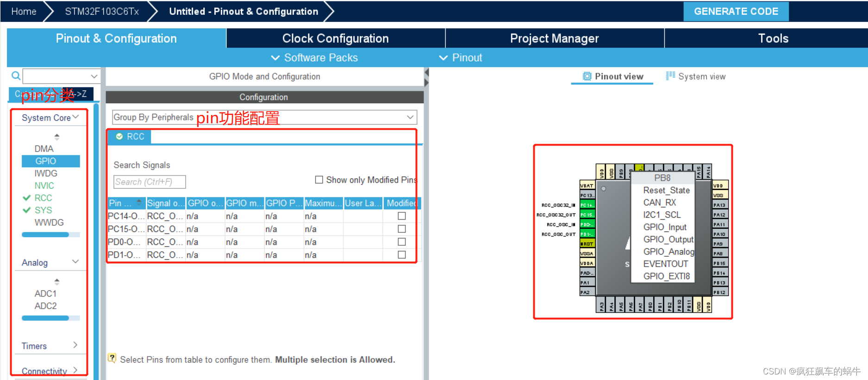The height and width of the screenshot is (380, 868).
Task: Choose GPIO_Input from PB8 menu
Action: click(x=665, y=227)
